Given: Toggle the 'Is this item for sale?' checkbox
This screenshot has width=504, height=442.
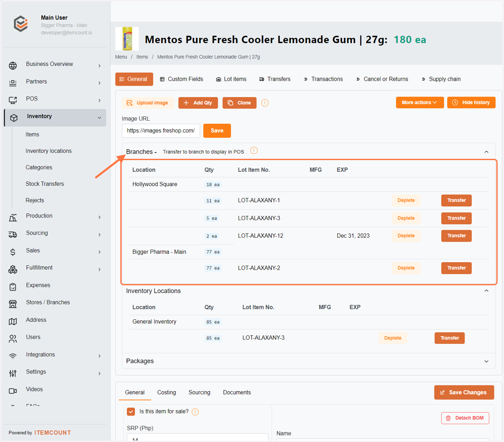Looking at the screenshot, I should (x=131, y=412).
